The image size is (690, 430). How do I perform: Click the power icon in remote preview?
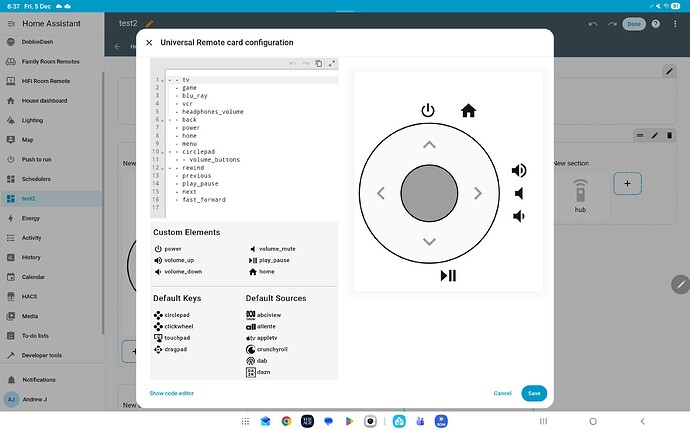pos(428,110)
